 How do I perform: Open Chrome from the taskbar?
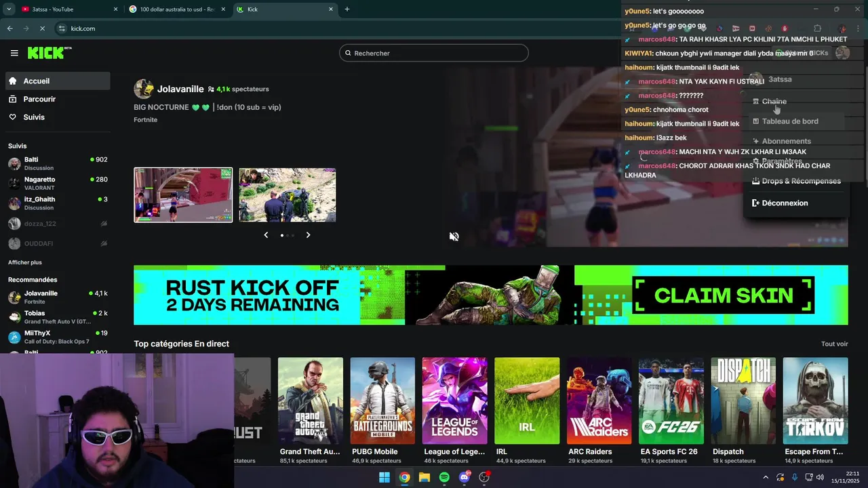[x=404, y=477]
